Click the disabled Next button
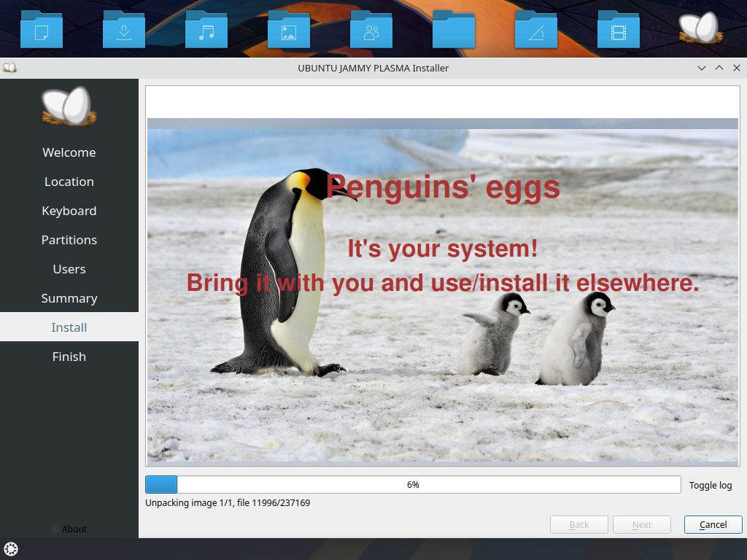Image resolution: width=747 pixels, height=560 pixels. (x=641, y=524)
